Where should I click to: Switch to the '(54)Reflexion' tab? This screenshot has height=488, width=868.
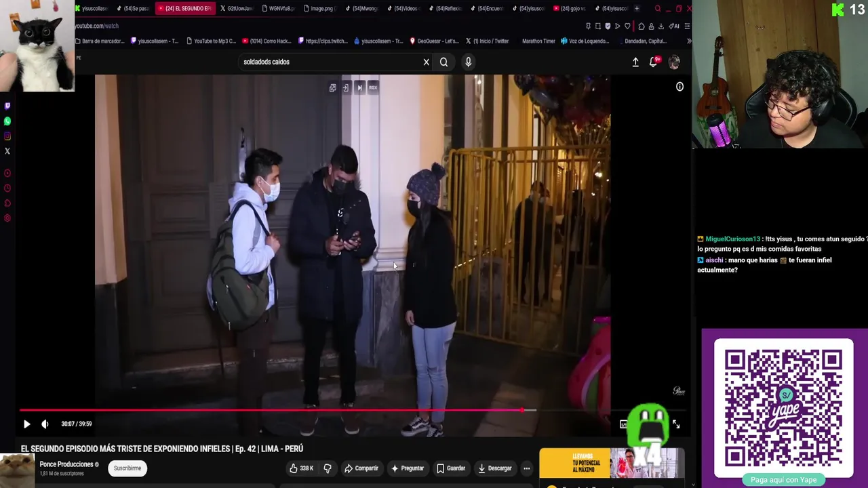[x=445, y=9]
